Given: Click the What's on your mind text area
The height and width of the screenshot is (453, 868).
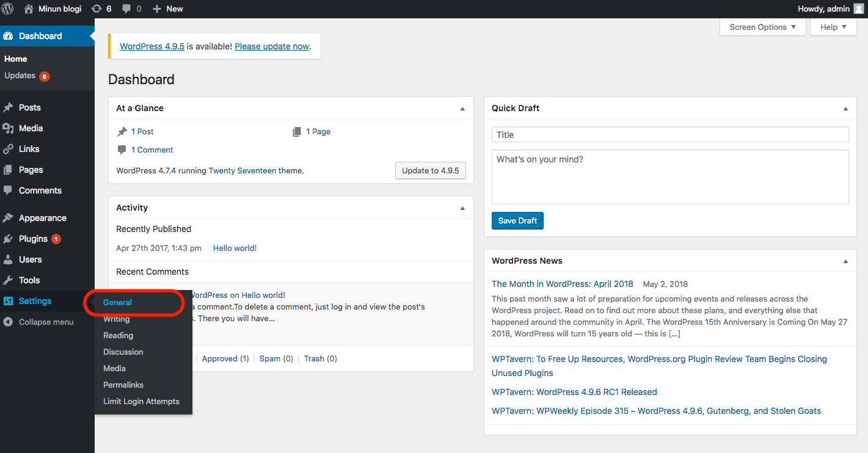Looking at the screenshot, I should click(x=670, y=177).
